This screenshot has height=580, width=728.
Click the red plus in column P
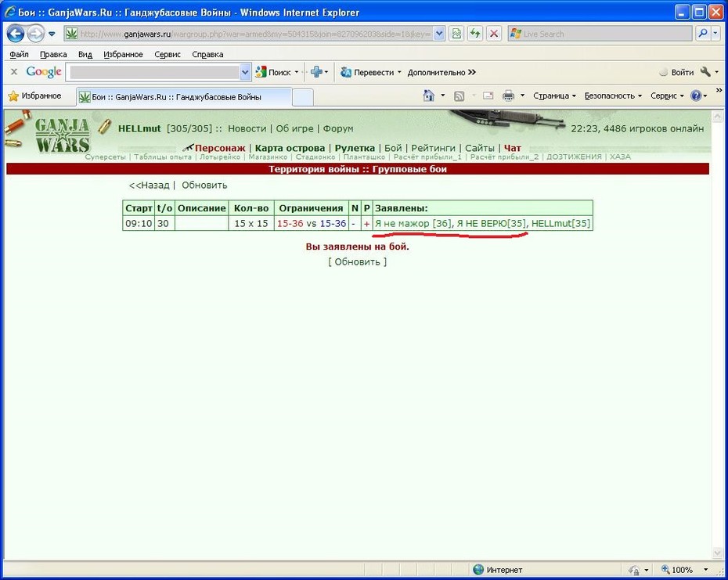coord(366,224)
